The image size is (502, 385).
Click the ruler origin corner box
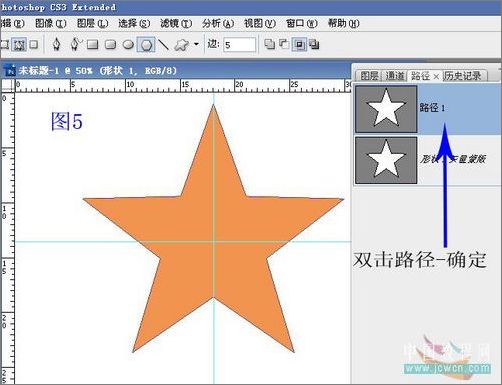(x=7, y=86)
